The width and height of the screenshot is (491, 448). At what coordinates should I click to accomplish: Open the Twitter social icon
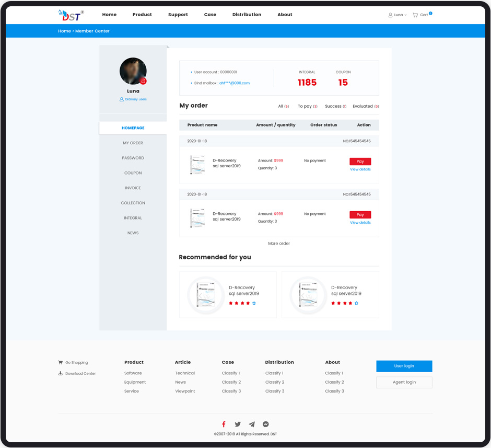pos(238,424)
